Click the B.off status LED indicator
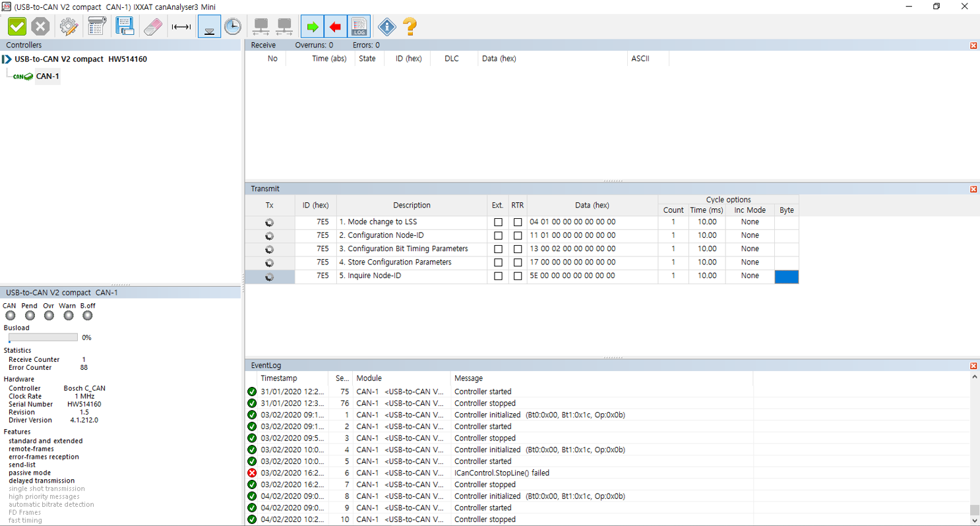 click(88, 316)
